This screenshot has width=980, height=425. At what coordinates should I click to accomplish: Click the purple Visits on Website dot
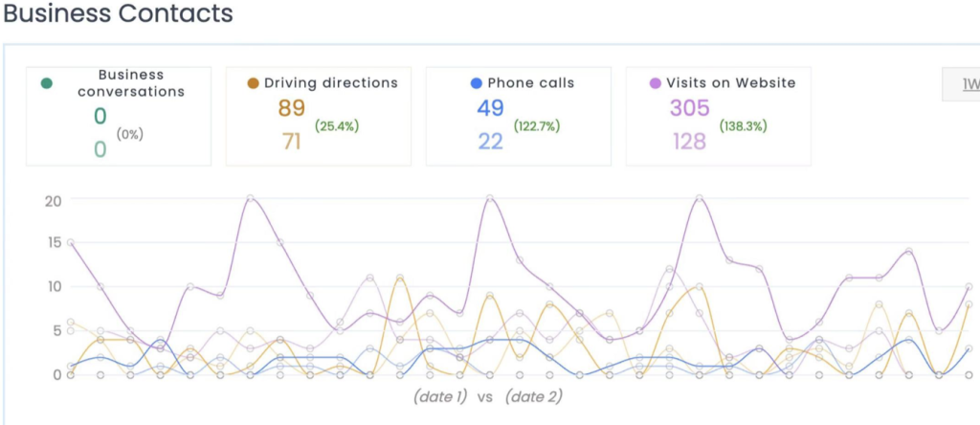[656, 83]
